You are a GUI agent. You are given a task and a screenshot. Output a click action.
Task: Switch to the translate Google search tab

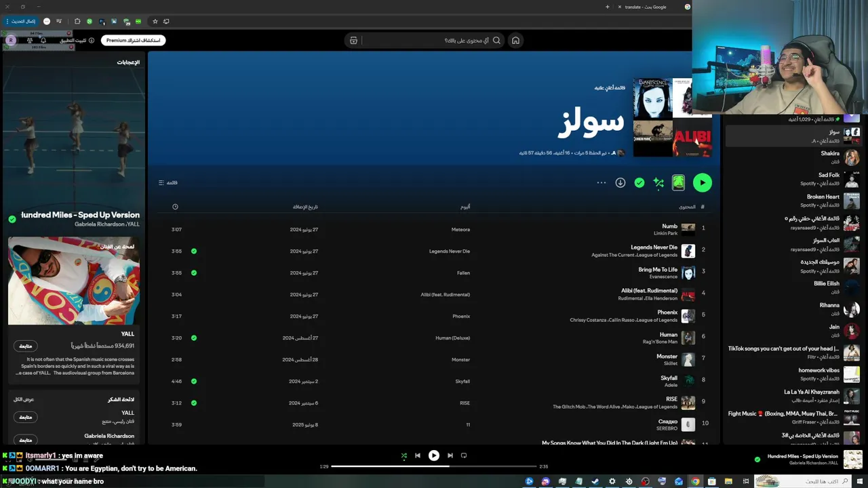[654, 7]
